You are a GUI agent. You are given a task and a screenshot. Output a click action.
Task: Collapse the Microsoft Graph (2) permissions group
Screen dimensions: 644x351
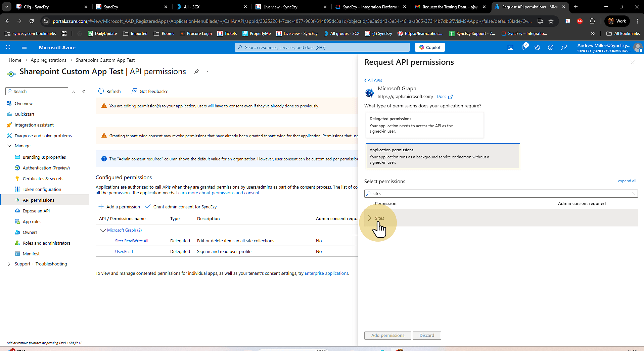pyautogui.click(x=103, y=230)
